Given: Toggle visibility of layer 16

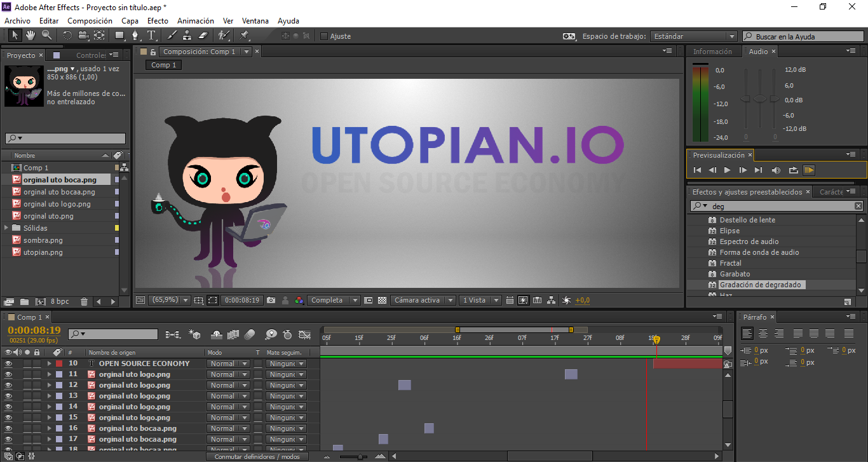Looking at the screenshot, I should [8, 428].
